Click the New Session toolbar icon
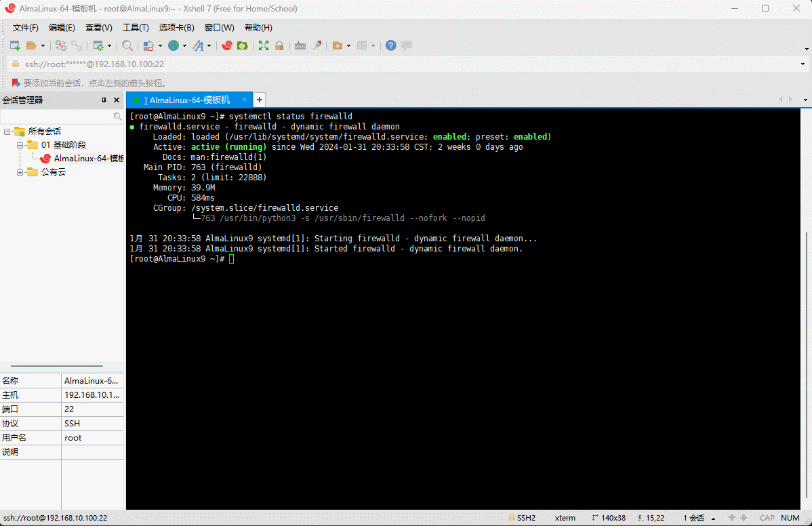Image resolution: width=812 pixels, height=526 pixels. (14, 45)
